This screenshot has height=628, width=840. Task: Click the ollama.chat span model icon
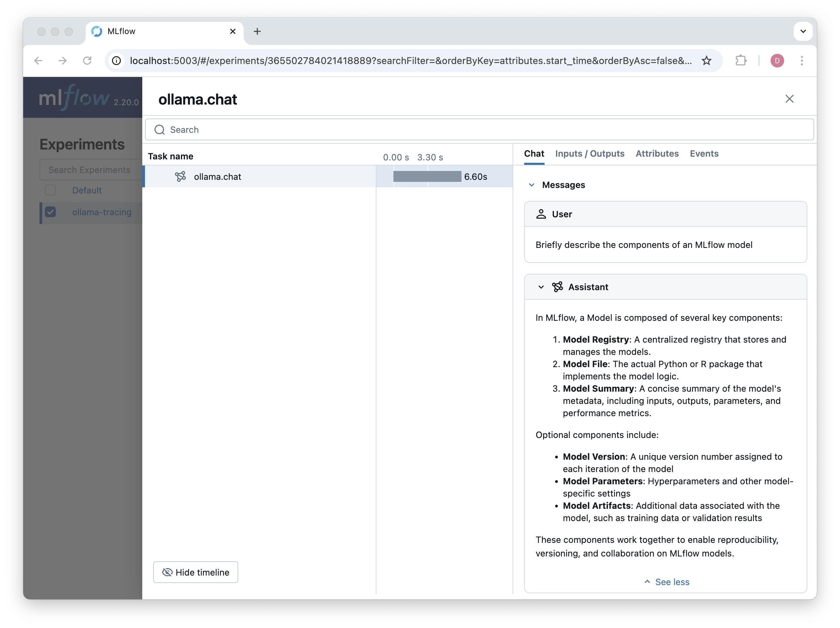point(180,177)
